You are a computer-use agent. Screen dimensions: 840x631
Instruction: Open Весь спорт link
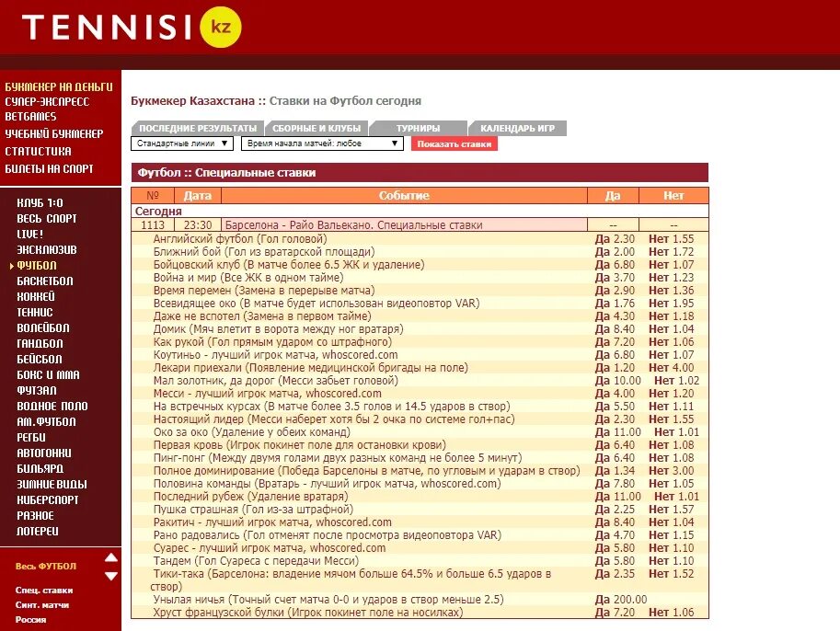(x=47, y=219)
